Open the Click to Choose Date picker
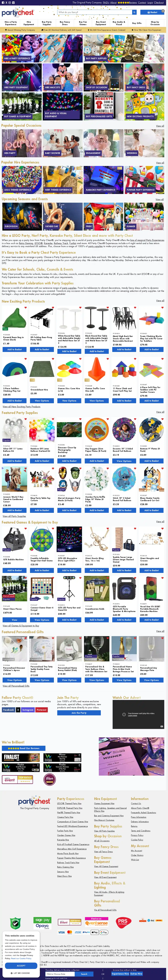Viewport: 168px width, 980px height. pos(60,974)
